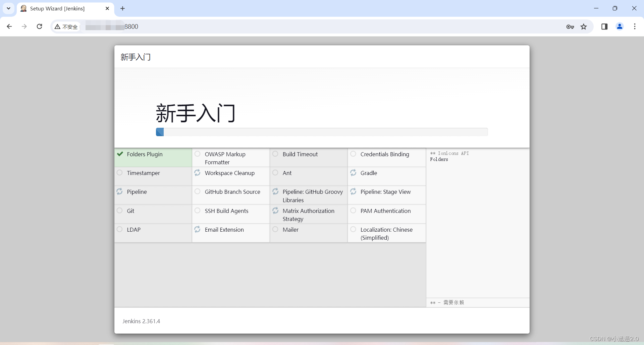Viewport: 644px width, 345px height.
Task: Click the pending circle beside Credentials Binding
Action: (x=353, y=154)
